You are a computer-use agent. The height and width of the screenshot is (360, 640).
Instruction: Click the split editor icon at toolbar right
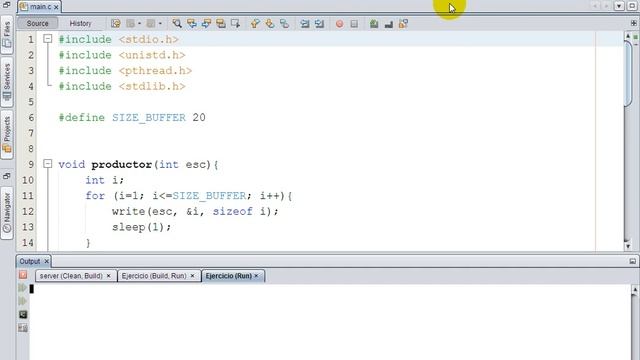pyautogui.click(x=634, y=23)
